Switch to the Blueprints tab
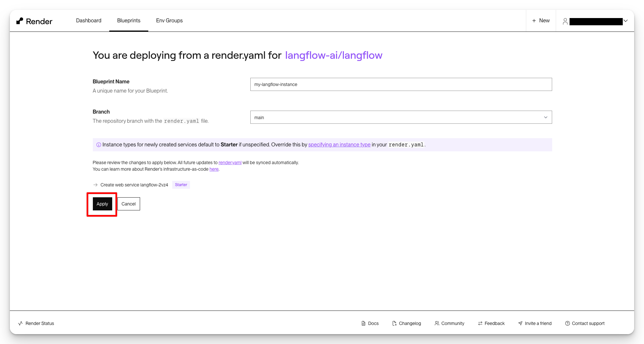The height and width of the screenshot is (344, 644). (129, 20)
